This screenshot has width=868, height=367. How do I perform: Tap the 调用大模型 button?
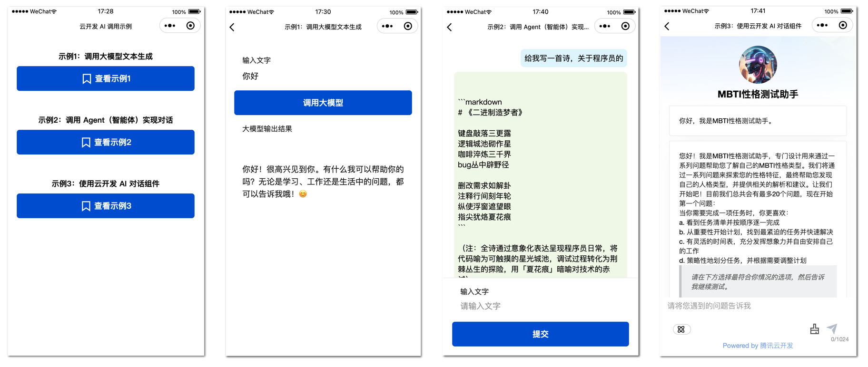(x=323, y=103)
